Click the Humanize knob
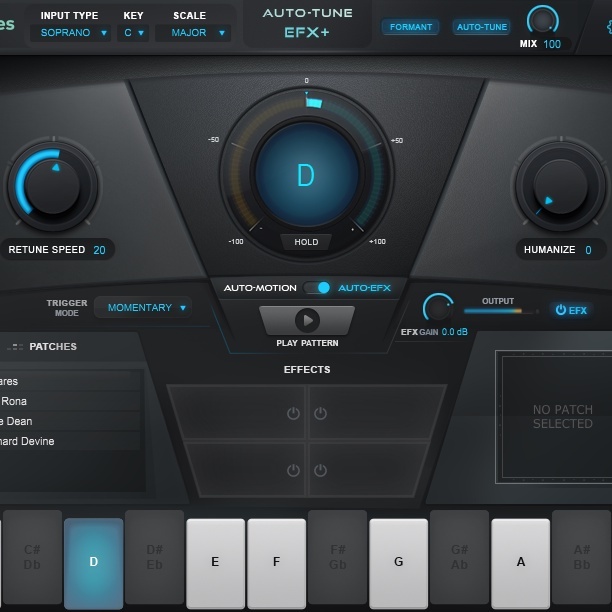Viewport: 612px width, 612px height. click(560, 186)
